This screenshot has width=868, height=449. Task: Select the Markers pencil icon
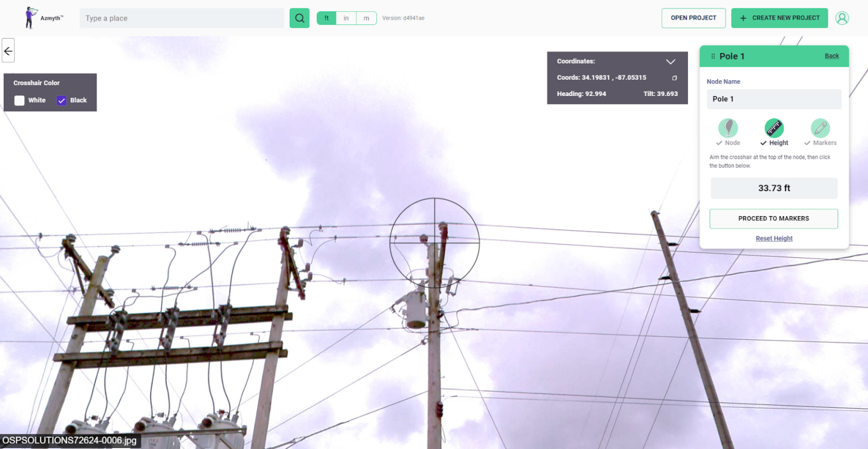point(820,129)
